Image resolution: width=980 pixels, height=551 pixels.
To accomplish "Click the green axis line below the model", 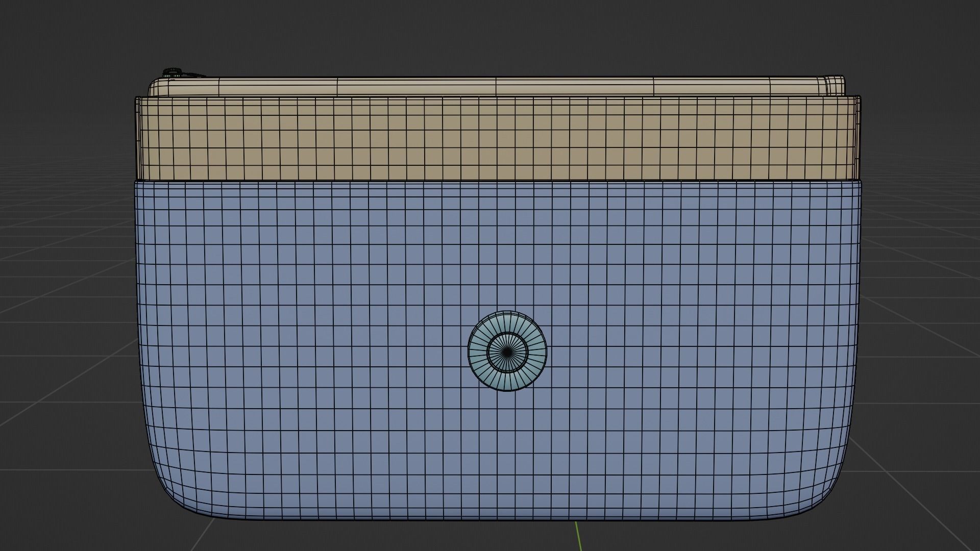I will pos(578,536).
